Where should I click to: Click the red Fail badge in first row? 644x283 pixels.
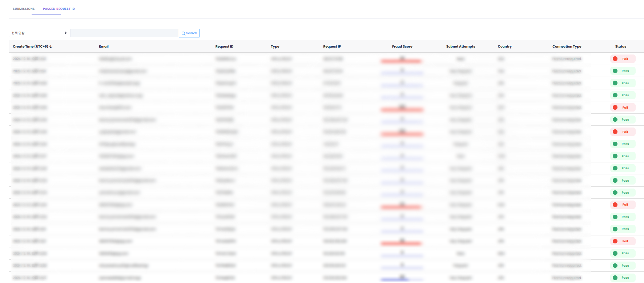coord(623,59)
